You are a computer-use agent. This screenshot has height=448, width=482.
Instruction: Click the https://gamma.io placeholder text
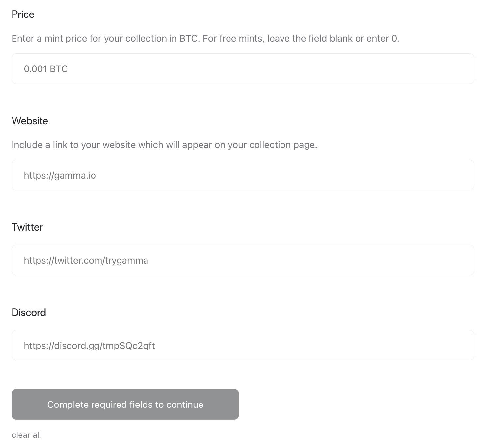[60, 175]
